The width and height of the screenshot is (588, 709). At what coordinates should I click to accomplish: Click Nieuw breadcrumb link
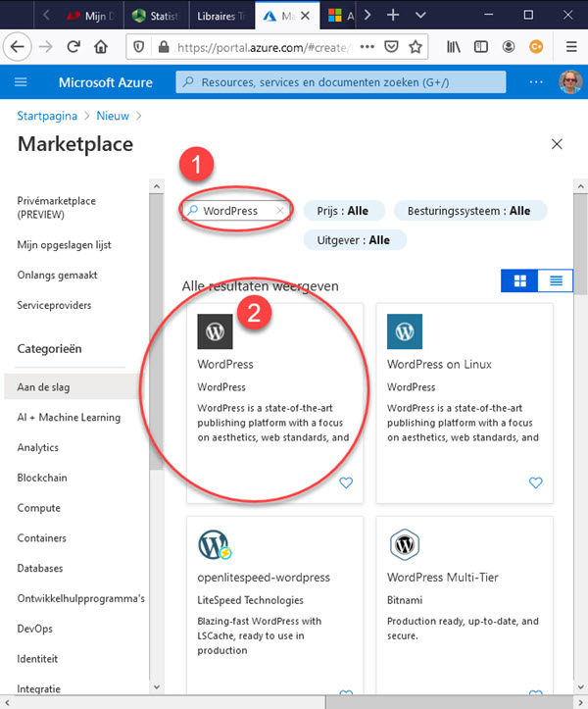pyautogui.click(x=113, y=116)
